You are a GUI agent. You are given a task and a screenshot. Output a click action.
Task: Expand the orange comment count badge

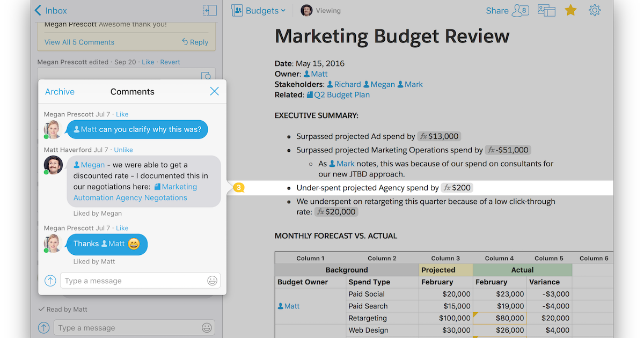coord(238,187)
